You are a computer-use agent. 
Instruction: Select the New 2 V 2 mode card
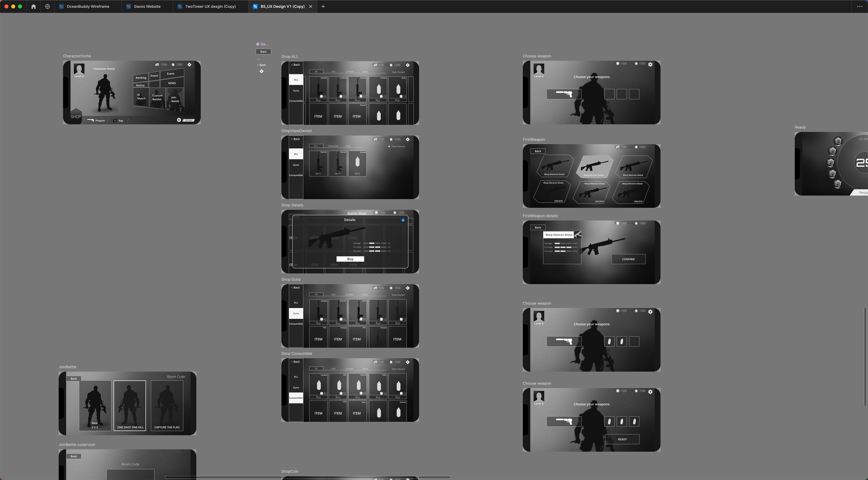[x=95, y=406]
